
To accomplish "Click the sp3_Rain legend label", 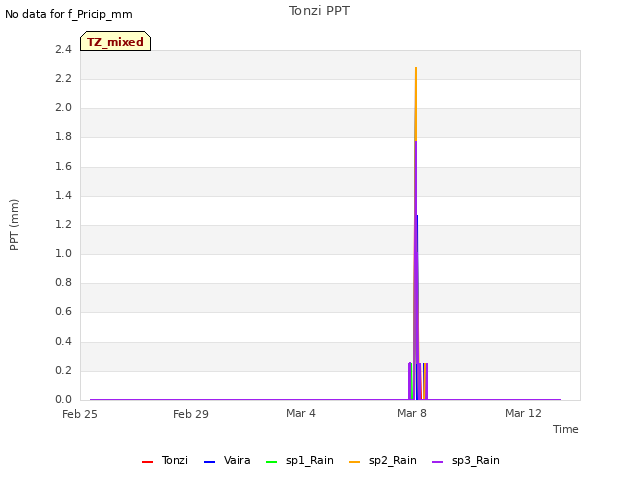I will pos(476,460).
